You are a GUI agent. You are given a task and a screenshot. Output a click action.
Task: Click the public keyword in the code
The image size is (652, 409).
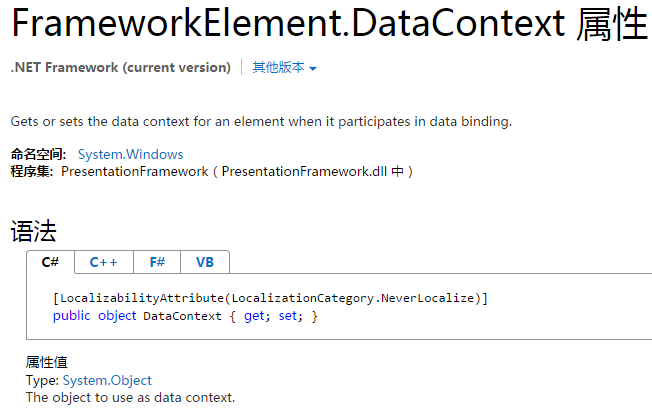tap(72, 316)
